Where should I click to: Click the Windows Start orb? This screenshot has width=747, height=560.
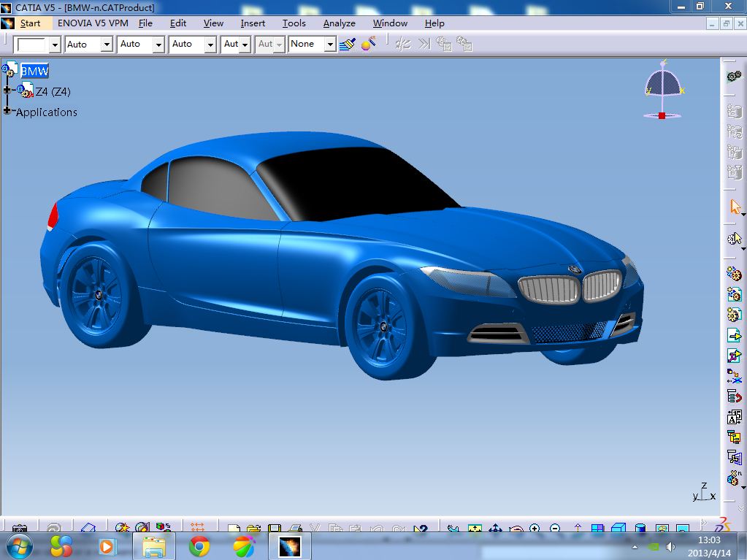(19, 546)
